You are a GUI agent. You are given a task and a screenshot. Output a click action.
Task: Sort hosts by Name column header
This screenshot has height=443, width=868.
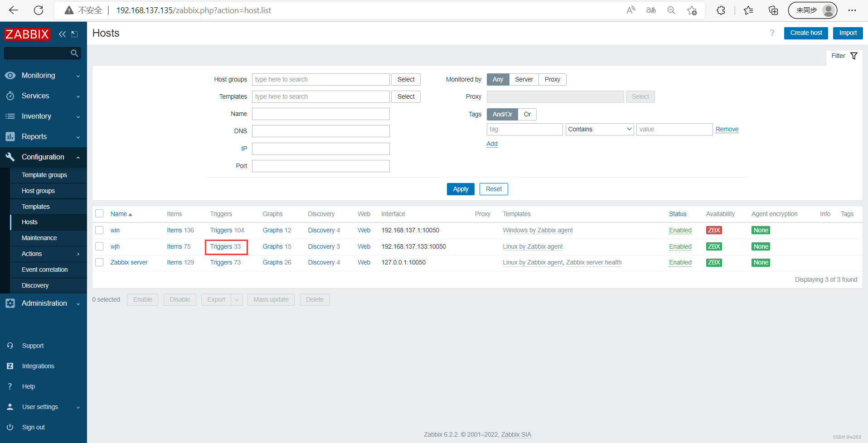tap(121, 214)
